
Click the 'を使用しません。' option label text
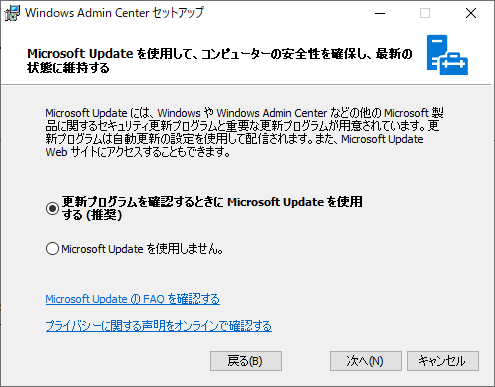[185, 249]
